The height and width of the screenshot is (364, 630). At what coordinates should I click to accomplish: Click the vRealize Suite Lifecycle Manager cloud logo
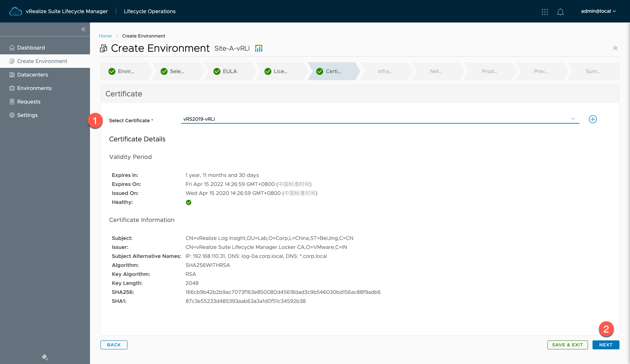pos(16,11)
